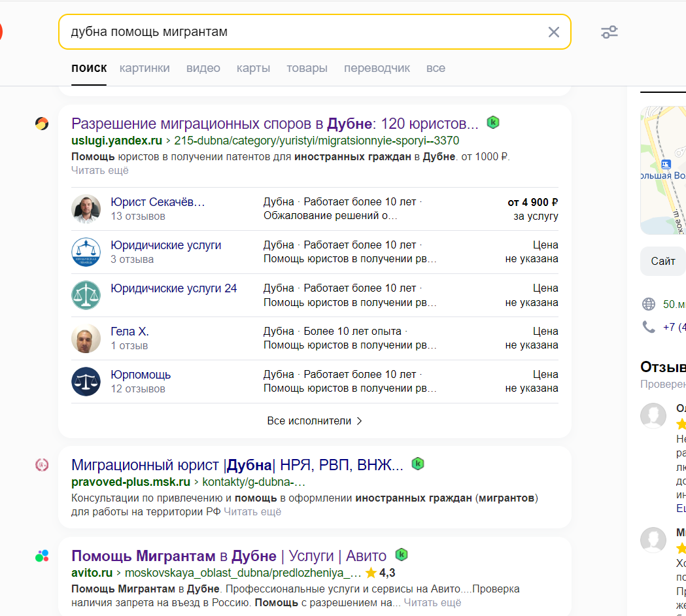Expand 'Читать ещё' under pravoved-plus result
The image size is (686, 616).
click(252, 512)
